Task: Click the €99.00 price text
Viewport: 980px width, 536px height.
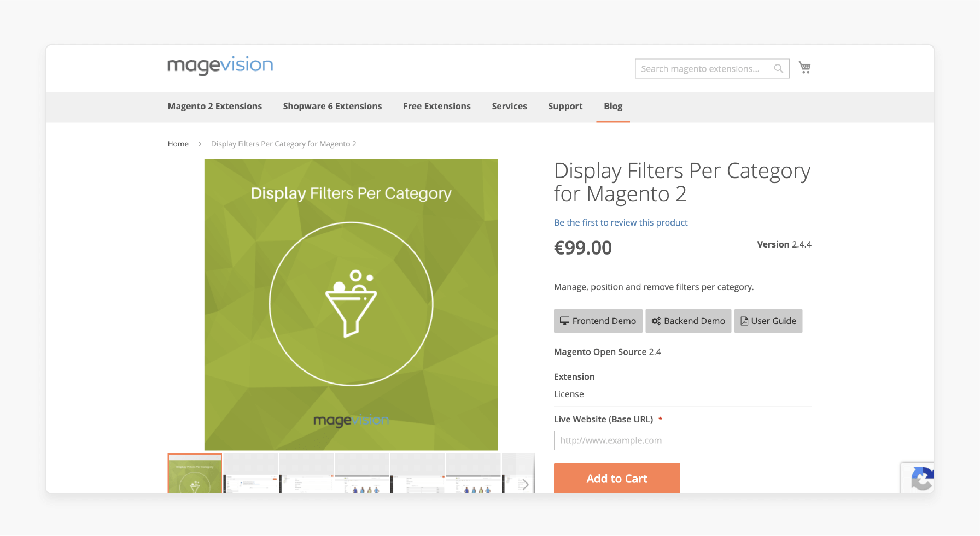Action: click(x=583, y=248)
